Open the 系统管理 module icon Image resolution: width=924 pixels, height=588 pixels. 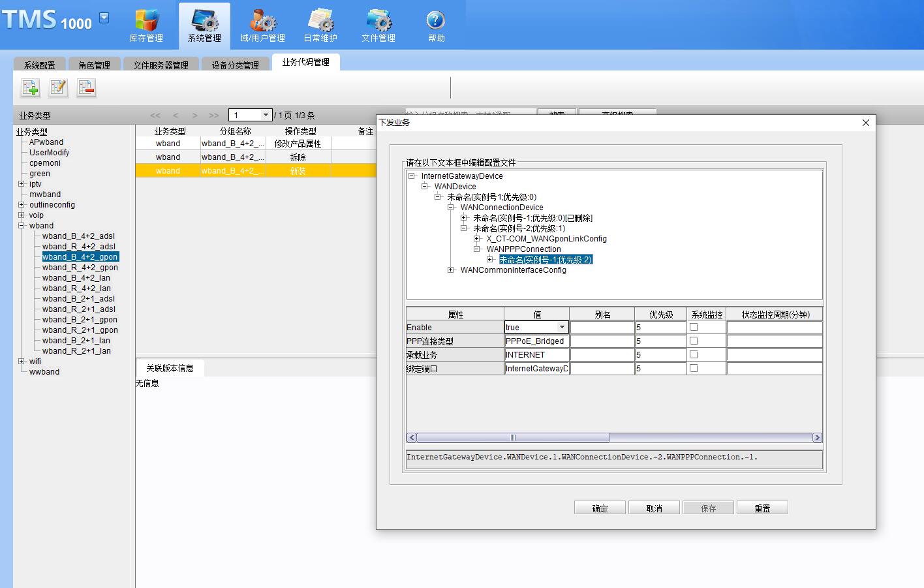(x=204, y=26)
